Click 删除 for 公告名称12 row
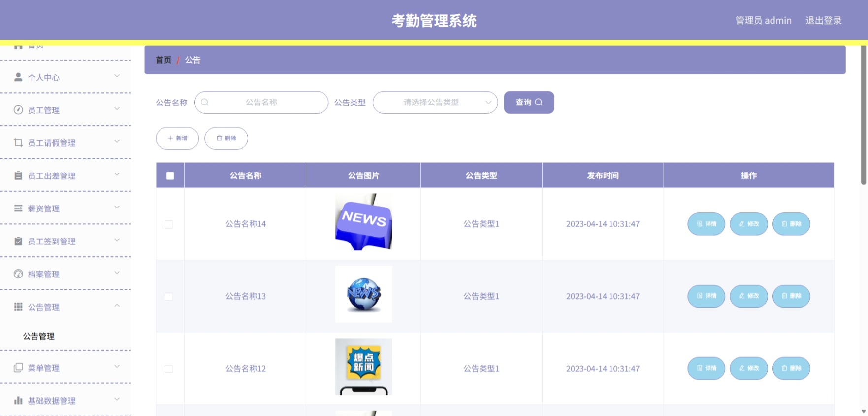The image size is (868, 416). [x=791, y=368]
